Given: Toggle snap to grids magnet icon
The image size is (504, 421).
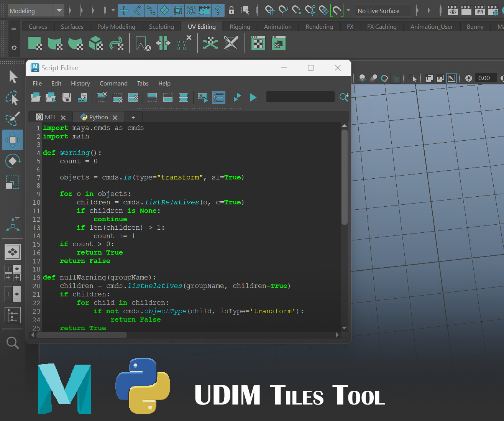Looking at the screenshot, I should coord(270,10).
